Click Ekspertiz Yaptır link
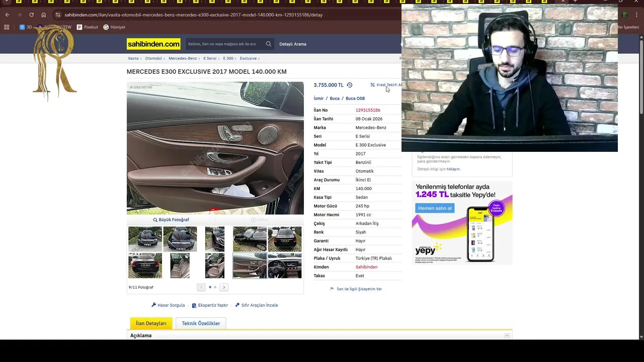 tap(210, 305)
